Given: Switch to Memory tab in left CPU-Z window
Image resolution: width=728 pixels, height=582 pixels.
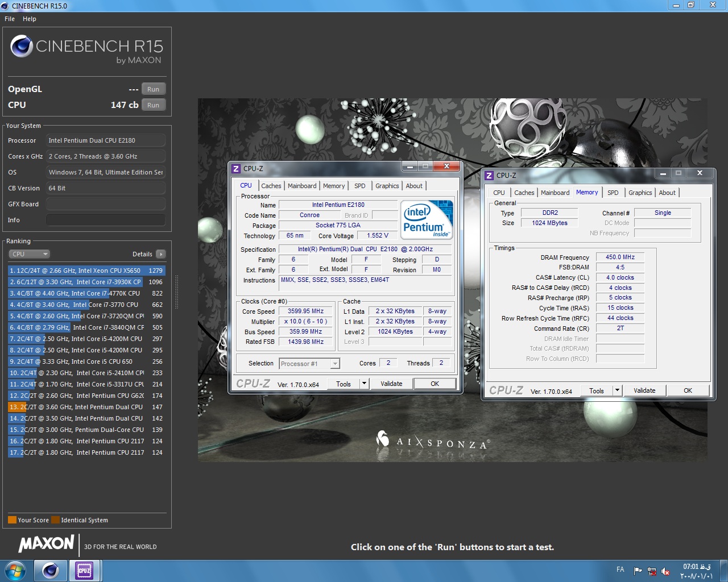Looking at the screenshot, I should pyautogui.click(x=334, y=186).
